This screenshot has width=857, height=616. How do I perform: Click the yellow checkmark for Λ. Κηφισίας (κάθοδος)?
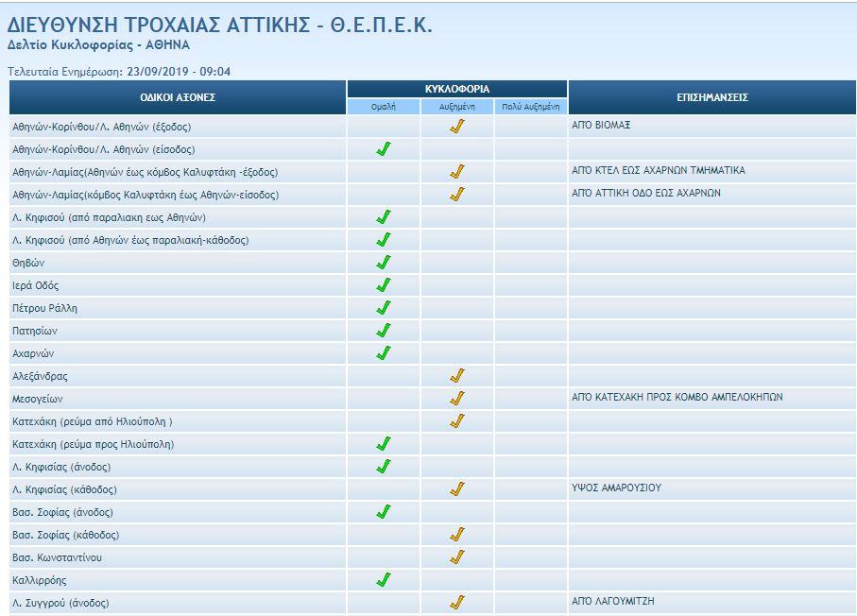click(x=456, y=488)
